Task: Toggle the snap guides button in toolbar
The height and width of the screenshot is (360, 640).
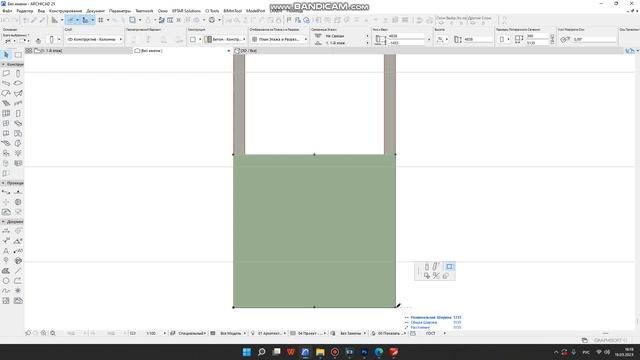Action: coord(85,20)
